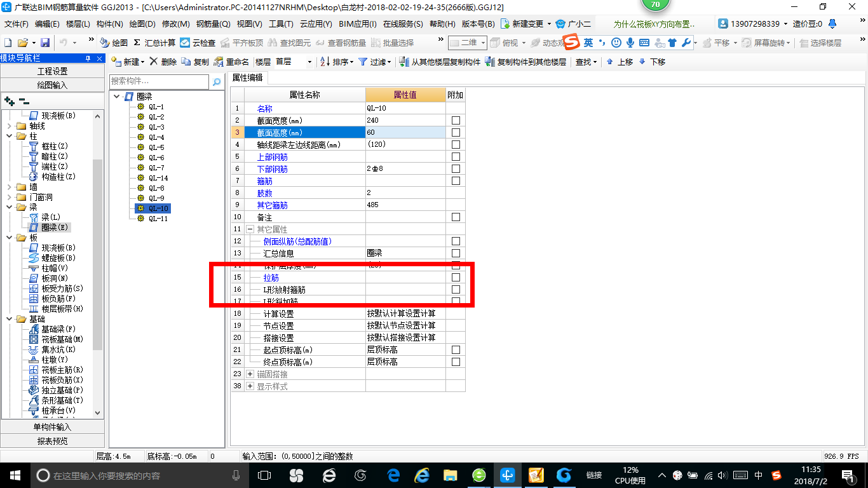Open 排序 sort options
This screenshot has height=488, width=868.
pyautogui.click(x=337, y=62)
